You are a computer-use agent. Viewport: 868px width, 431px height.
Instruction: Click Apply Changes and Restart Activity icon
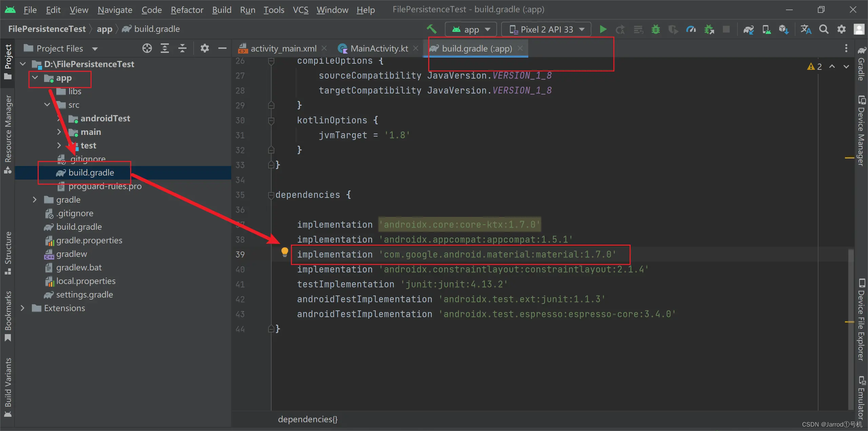click(x=620, y=29)
